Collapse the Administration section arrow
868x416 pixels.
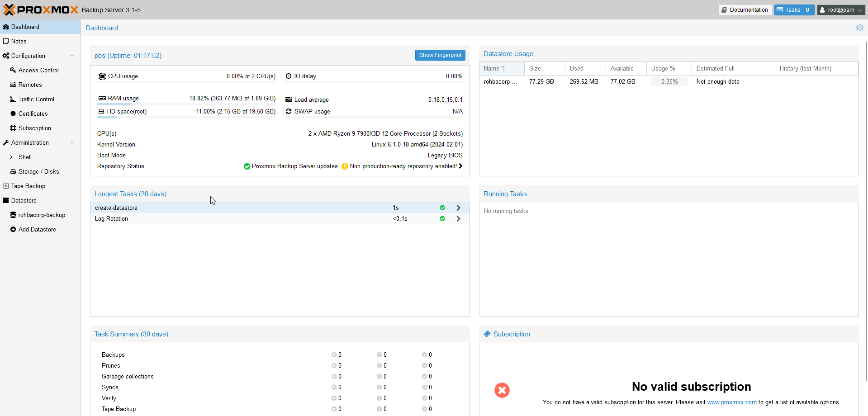point(72,142)
